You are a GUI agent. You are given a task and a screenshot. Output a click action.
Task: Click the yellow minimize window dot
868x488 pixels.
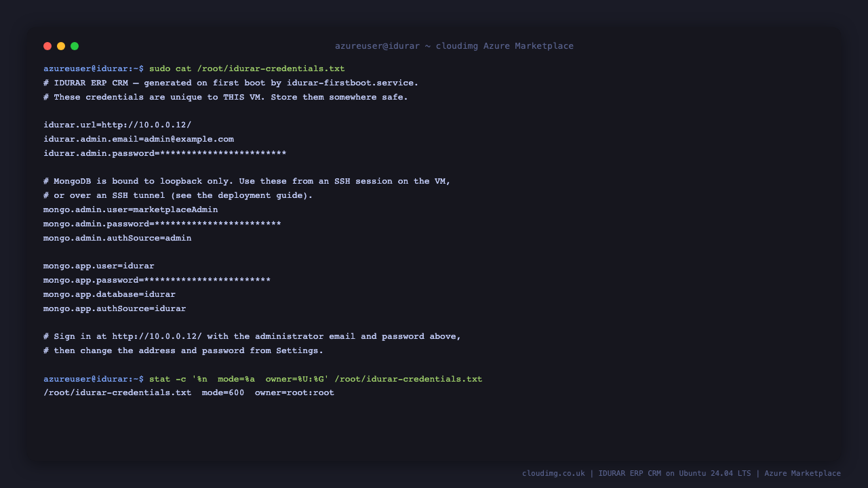coord(61,46)
